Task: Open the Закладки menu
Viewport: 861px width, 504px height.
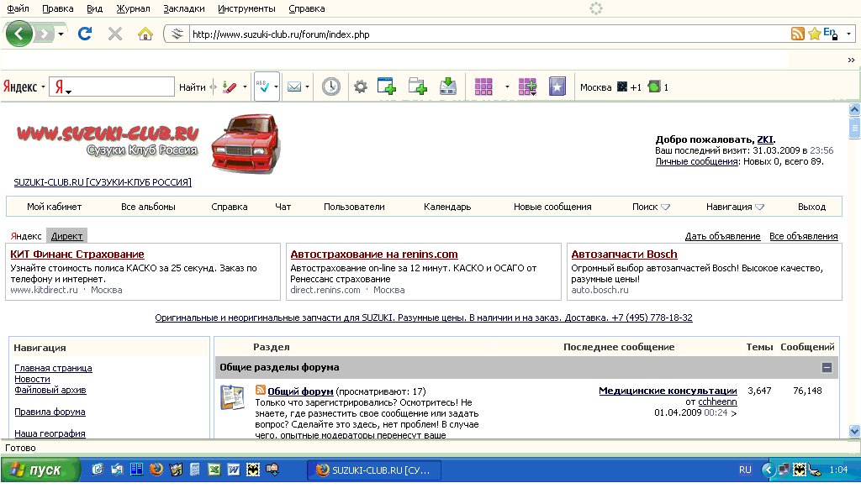Action: pos(184,8)
